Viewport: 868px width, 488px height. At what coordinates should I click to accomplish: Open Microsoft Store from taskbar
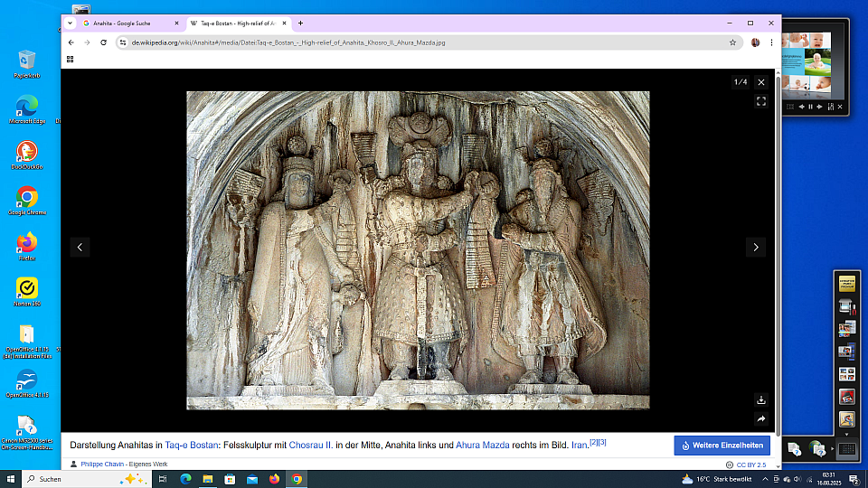230,479
